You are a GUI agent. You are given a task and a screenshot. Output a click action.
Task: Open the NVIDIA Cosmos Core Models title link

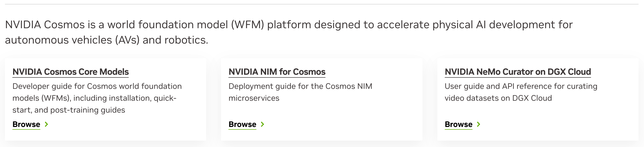(71, 72)
